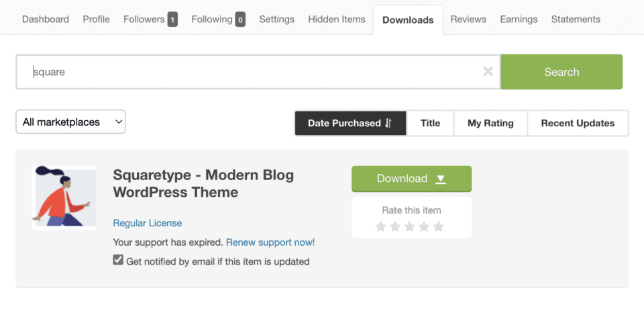Open the Regular License link

[148, 223]
